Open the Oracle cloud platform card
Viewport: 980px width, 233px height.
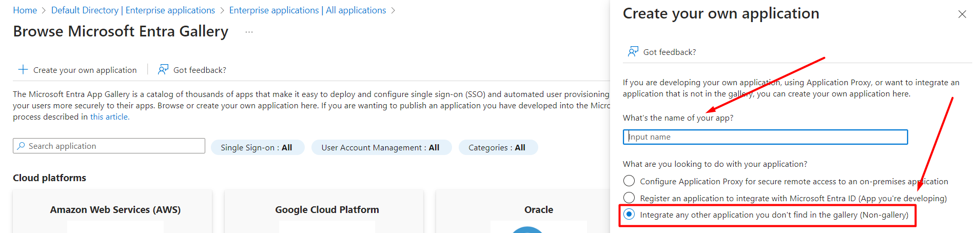pos(523,211)
